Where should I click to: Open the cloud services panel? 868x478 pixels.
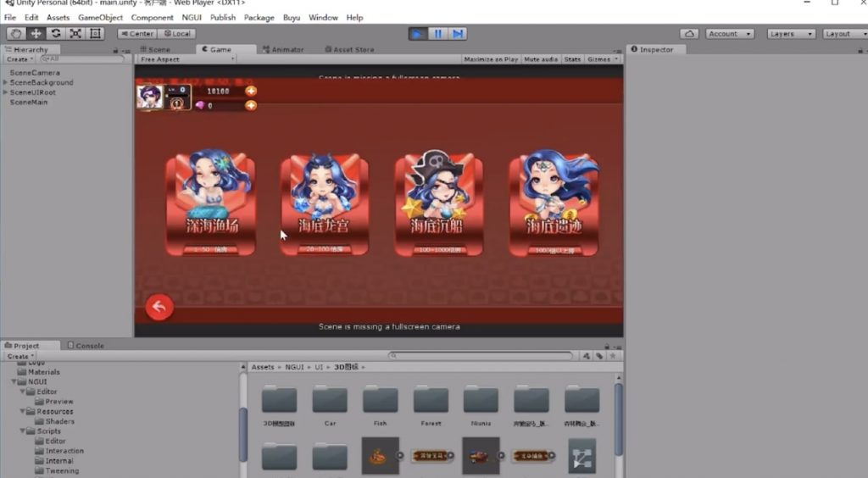point(689,34)
